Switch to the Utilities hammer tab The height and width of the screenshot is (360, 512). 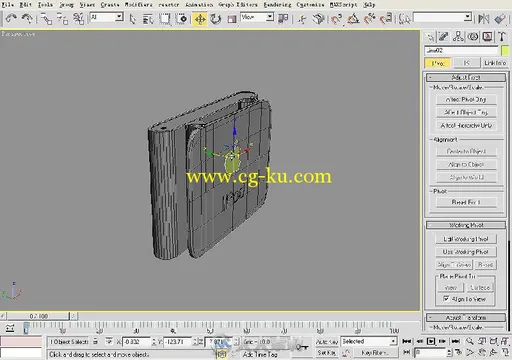[x=502, y=37]
